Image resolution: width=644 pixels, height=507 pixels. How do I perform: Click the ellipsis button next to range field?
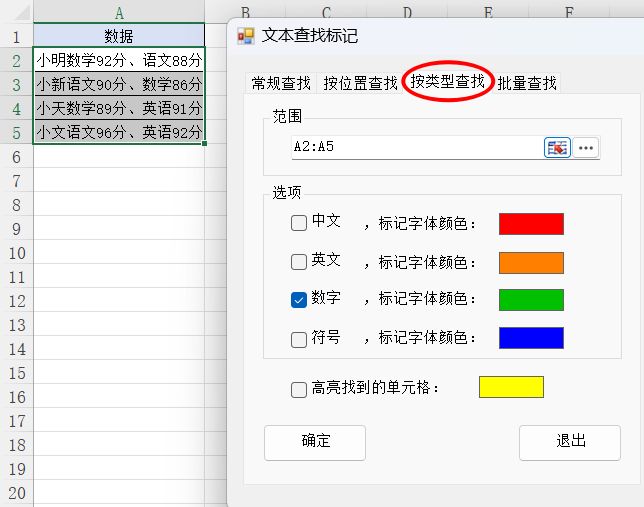tap(586, 147)
